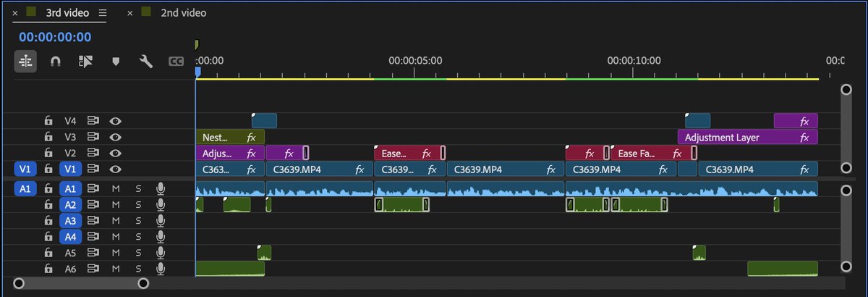Enable voice-over record on track A1
Viewport: 868px width, 297px height.
(161, 189)
